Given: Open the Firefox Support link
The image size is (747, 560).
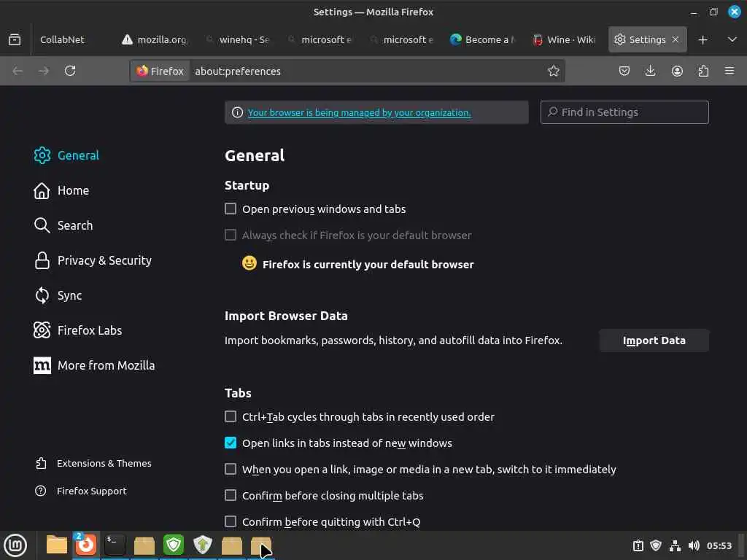Looking at the screenshot, I should click(81, 491).
